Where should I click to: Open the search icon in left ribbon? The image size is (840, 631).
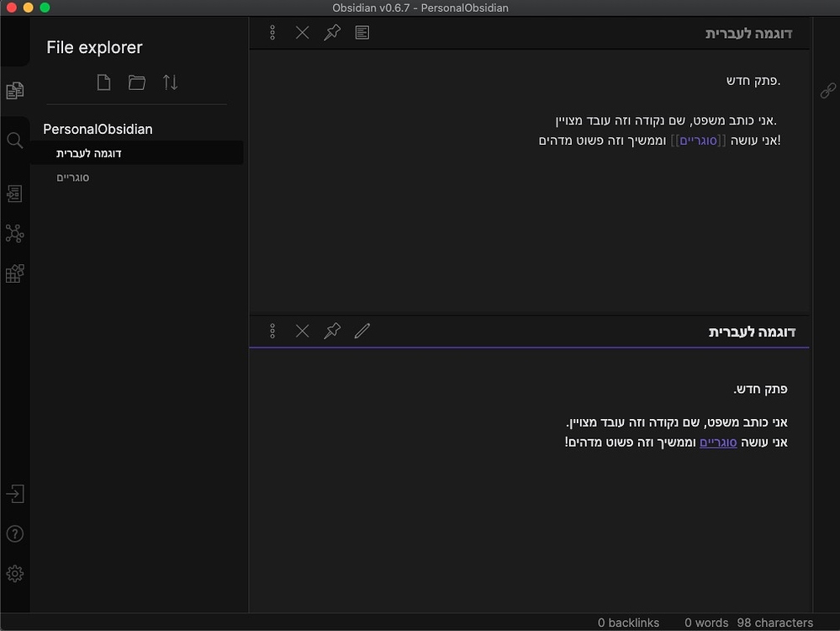coord(15,141)
